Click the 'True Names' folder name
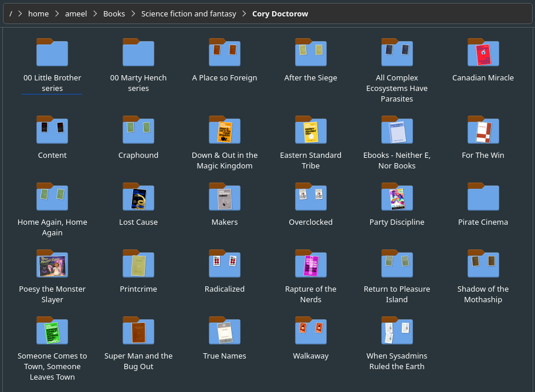This screenshot has width=535, height=392. click(225, 356)
